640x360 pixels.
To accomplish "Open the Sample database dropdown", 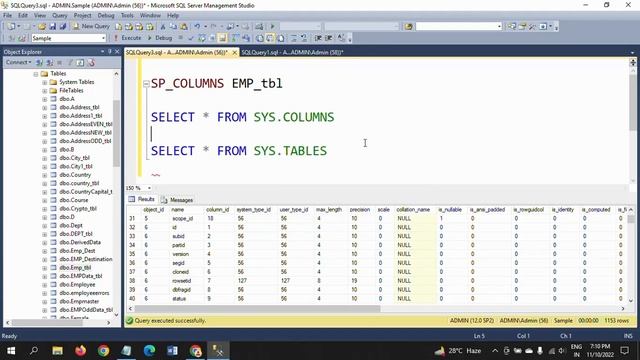I will [x=103, y=38].
